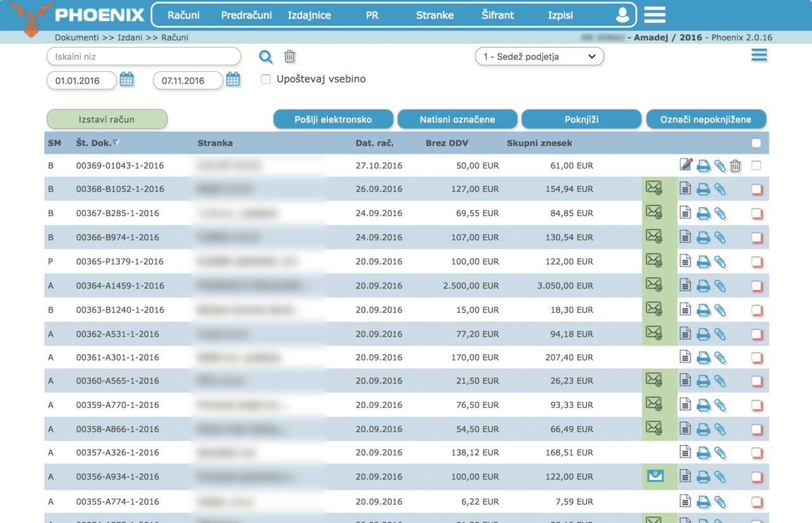Viewport: 812px width, 523px height.
Task: Click blue e-mail icon for invoice 00356-A934-1-2016
Action: tap(655, 476)
